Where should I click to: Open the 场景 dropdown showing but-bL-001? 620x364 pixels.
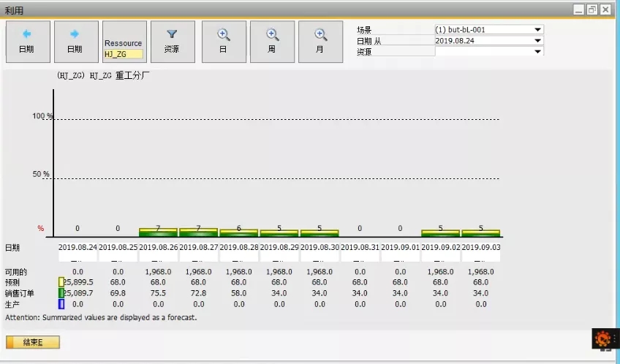tap(488, 30)
